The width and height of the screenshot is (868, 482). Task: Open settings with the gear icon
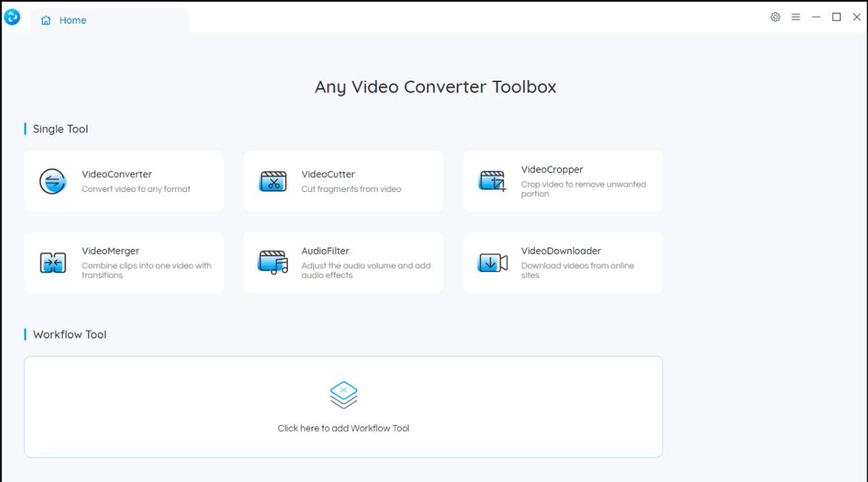(x=775, y=17)
